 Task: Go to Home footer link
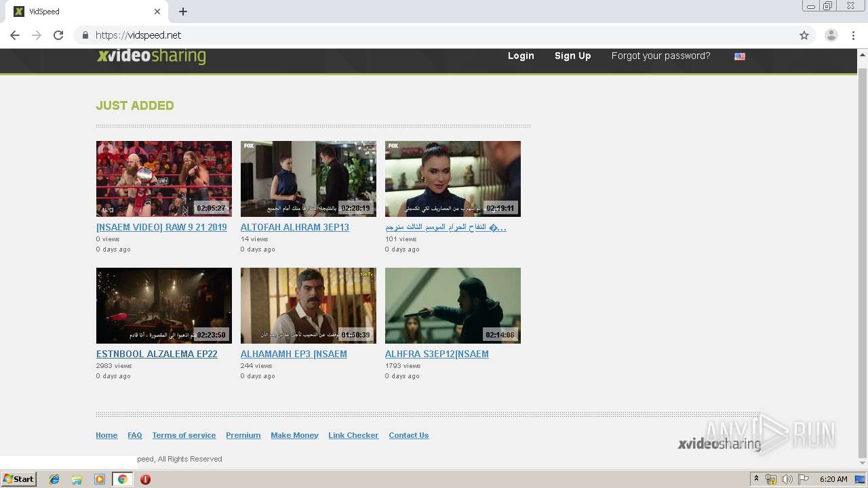(x=106, y=435)
